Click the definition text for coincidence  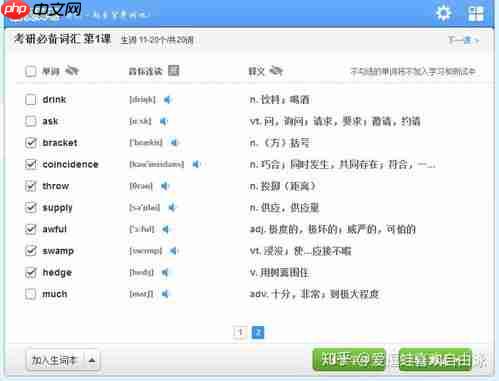342,164
